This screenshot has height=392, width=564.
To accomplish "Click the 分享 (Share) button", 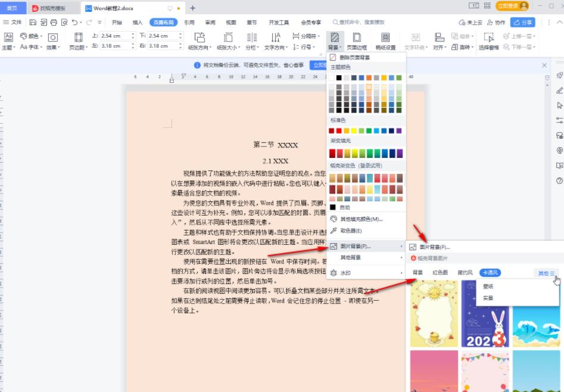I will click(x=523, y=22).
